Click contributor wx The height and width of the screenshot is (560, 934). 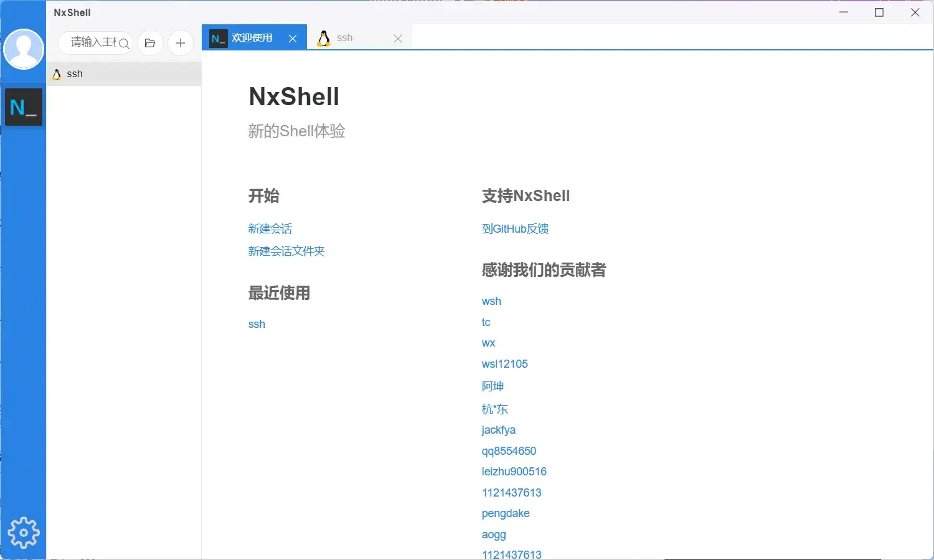pyautogui.click(x=488, y=343)
